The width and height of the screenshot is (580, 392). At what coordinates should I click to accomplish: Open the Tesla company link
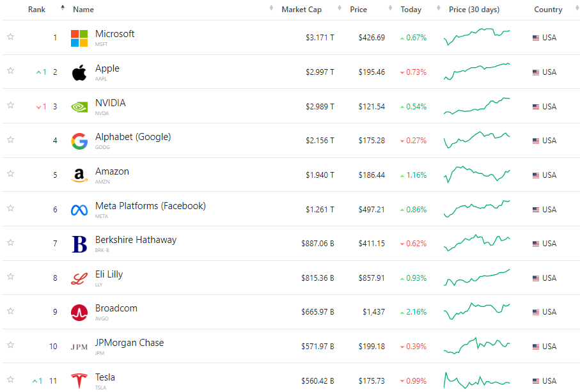point(105,377)
